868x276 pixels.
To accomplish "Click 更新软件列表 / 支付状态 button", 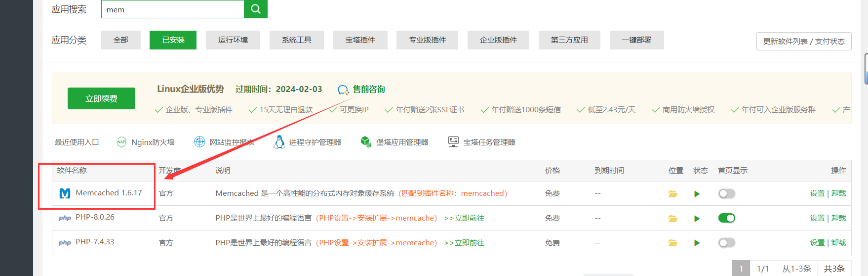I will coord(804,42).
